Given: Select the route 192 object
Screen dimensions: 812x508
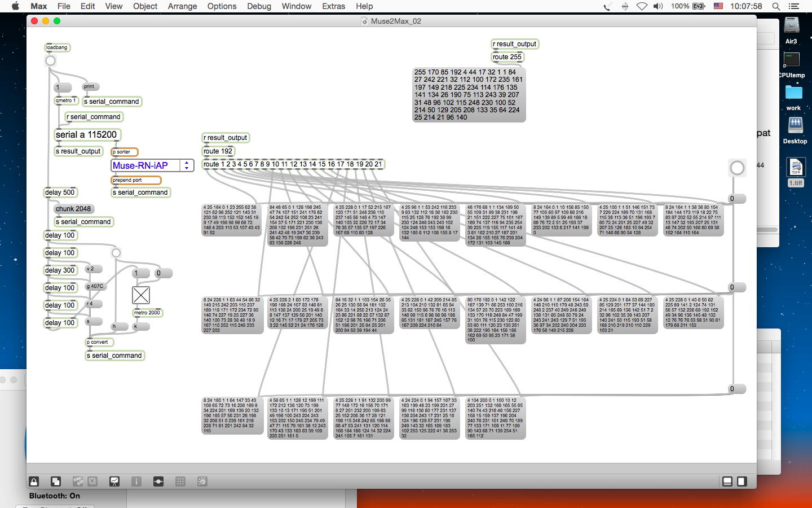Looking at the screenshot, I should pos(219,151).
